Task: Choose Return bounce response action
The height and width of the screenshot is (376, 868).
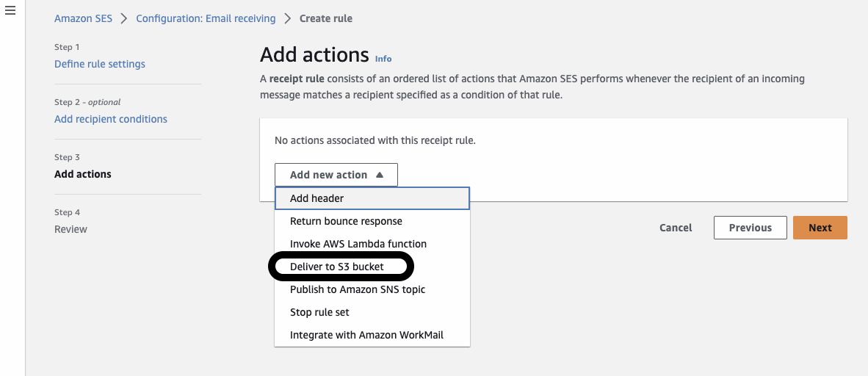Action: 372,221
